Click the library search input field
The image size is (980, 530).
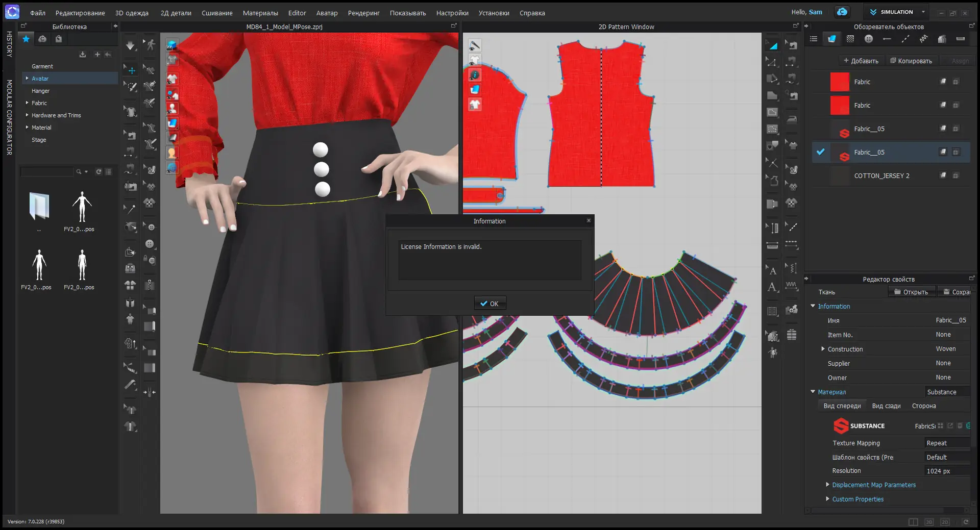[47, 172]
